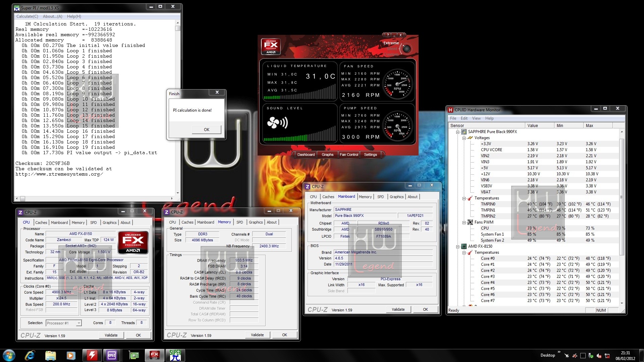Click HWMonitor vertical scrollbar
The height and width of the screenshot is (362, 644).
tap(622, 198)
